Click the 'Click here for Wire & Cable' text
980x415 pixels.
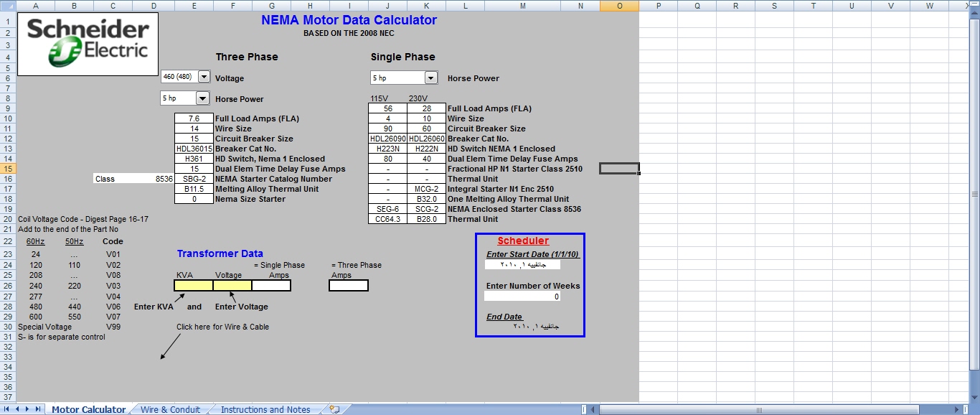click(x=223, y=327)
